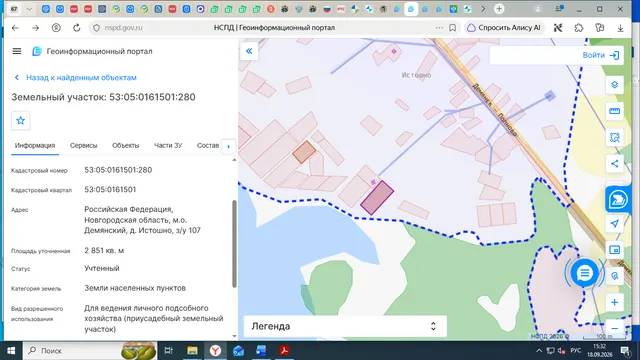This screenshot has width=640, height=360.
Task: Click the status value Учтенный
Action: [x=102, y=268]
